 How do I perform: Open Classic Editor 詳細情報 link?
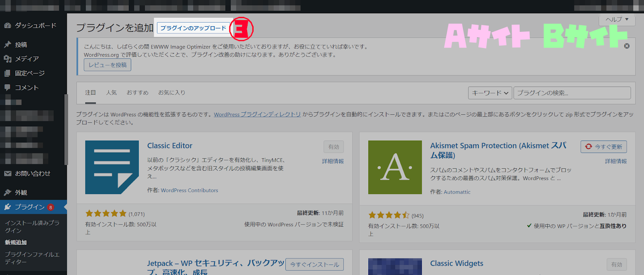click(x=333, y=161)
